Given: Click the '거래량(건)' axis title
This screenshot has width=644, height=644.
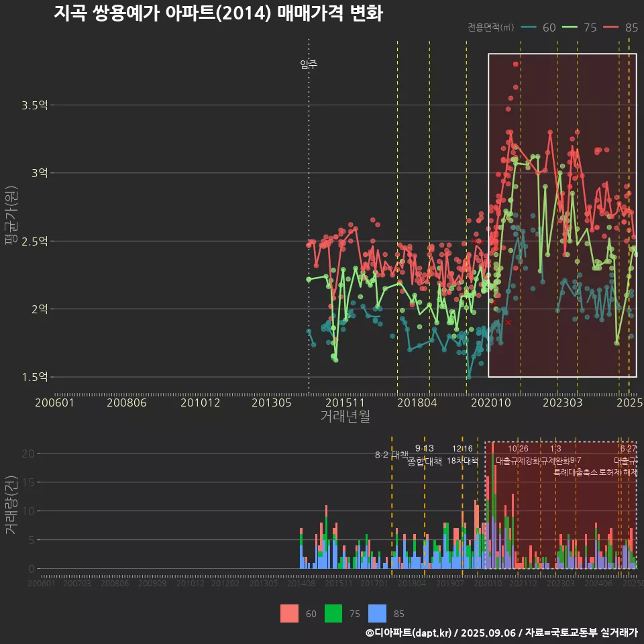Looking at the screenshot, I should (x=11, y=505).
